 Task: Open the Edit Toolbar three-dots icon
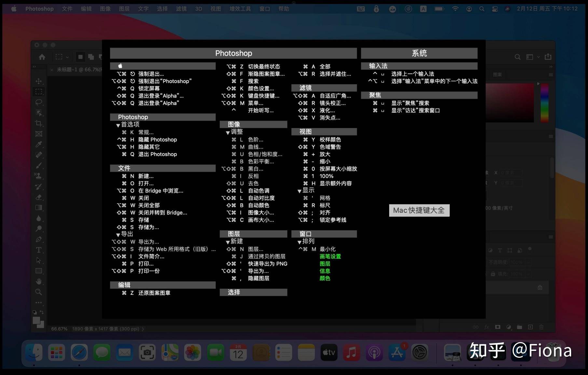39,302
